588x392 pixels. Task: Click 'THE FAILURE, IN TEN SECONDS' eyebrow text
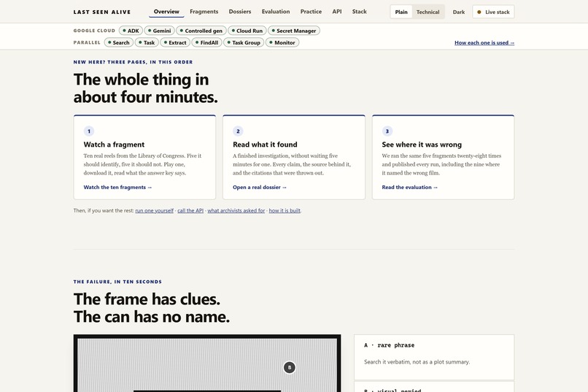(117, 282)
